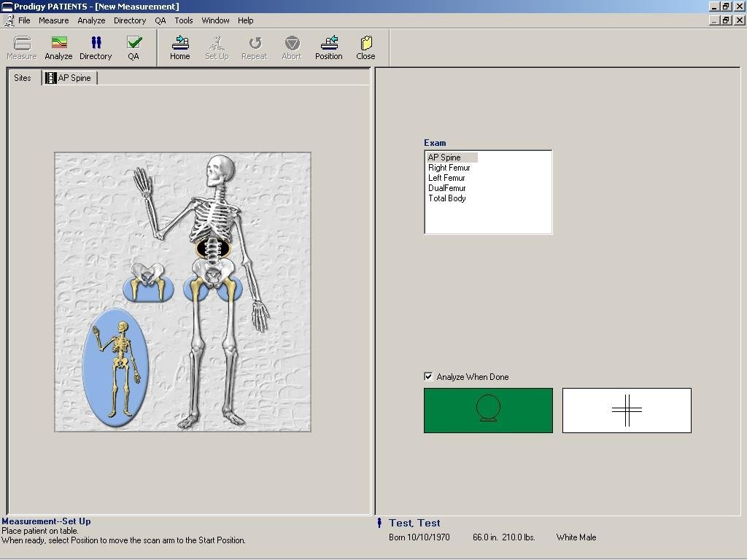The image size is (747, 560).
Task: Select Total Body in Exam list
Action: (x=447, y=198)
